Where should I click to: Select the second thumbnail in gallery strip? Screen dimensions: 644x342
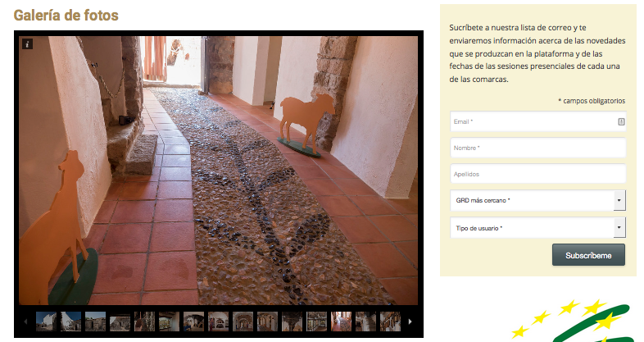(x=70, y=321)
